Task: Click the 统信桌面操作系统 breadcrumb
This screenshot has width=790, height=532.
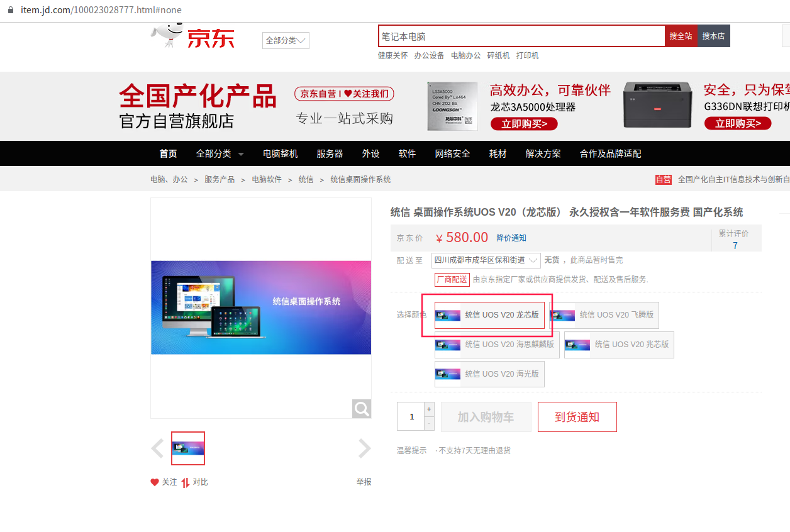Action: 360,179
